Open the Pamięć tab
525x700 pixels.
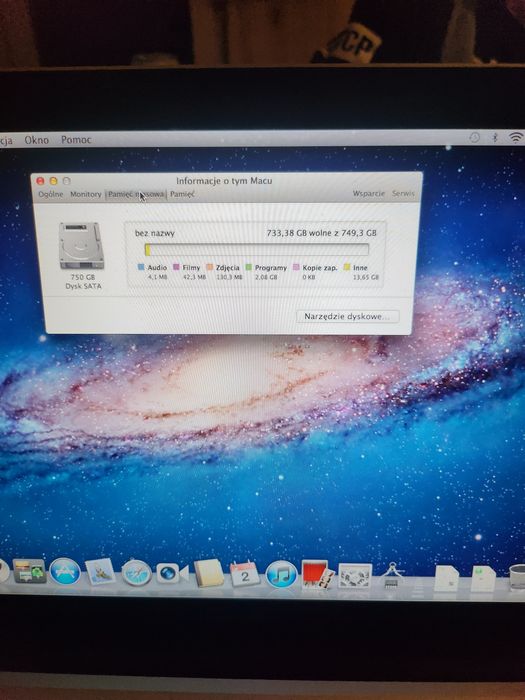coord(182,194)
